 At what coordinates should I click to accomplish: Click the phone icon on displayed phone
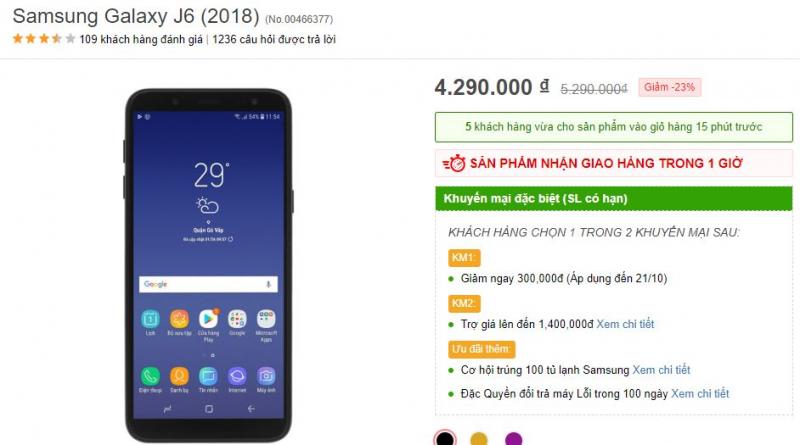150,376
